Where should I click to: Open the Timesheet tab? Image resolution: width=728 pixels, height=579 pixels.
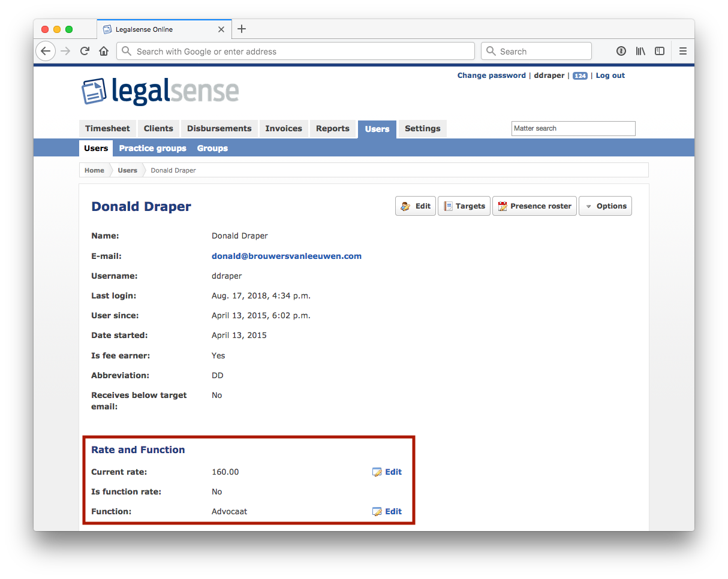(107, 128)
